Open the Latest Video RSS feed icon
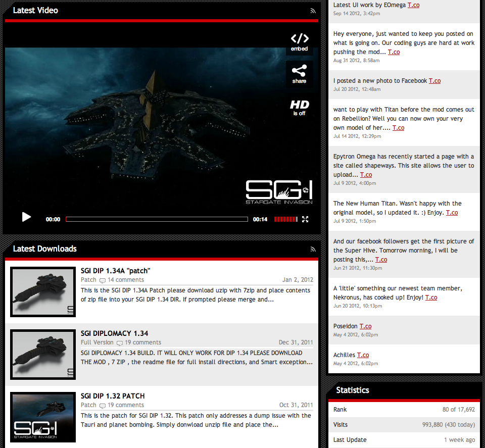The image size is (485, 448). click(x=313, y=11)
